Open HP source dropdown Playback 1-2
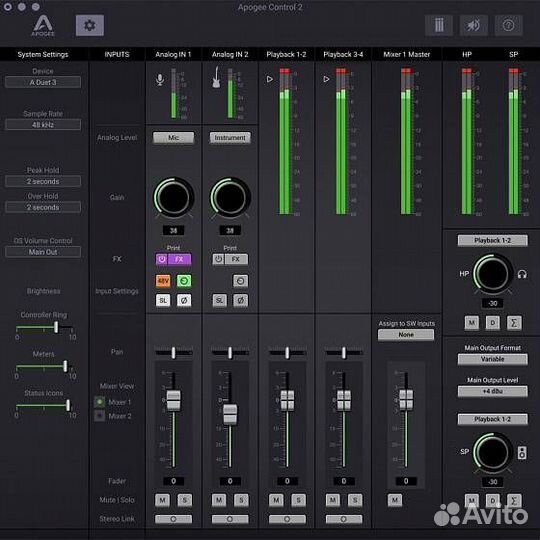This screenshot has height=540, width=540. (x=492, y=240)
